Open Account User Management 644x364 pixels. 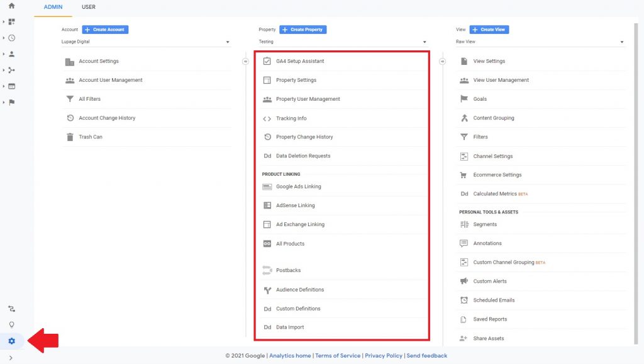[x=111, y=80]
